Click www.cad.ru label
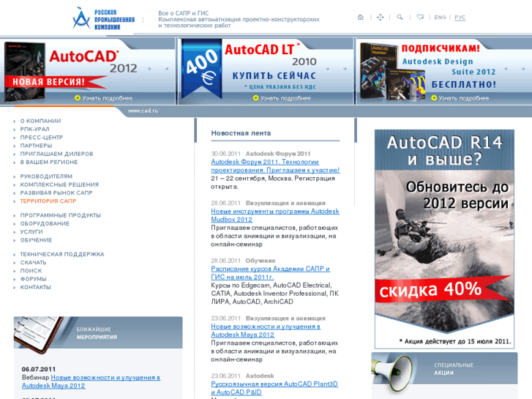The width and height of the screenshot is (532, 399). (143, 111)
